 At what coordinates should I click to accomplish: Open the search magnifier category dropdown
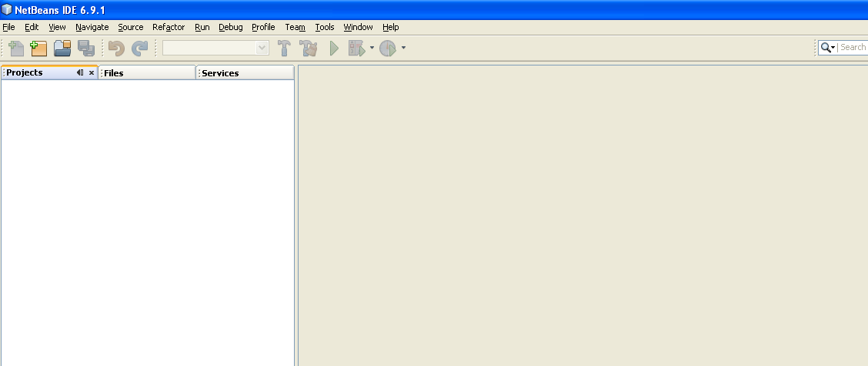(828, 48)
